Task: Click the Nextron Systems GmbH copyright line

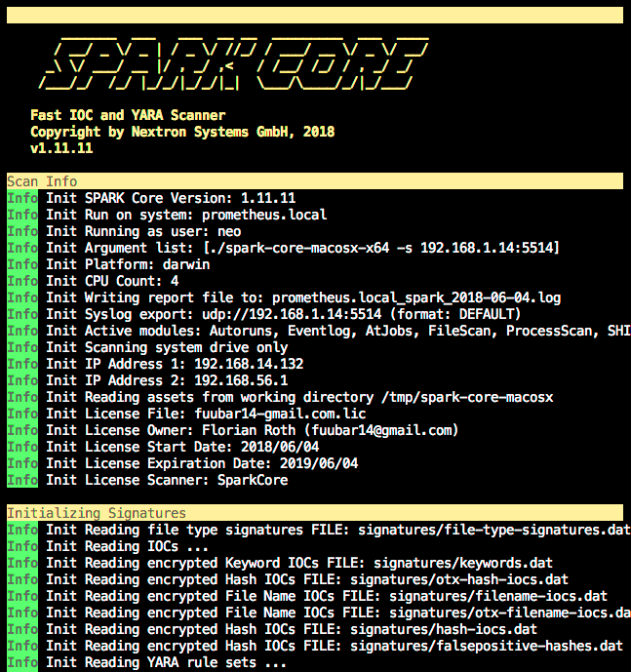Action: click(x=182, y=132)
